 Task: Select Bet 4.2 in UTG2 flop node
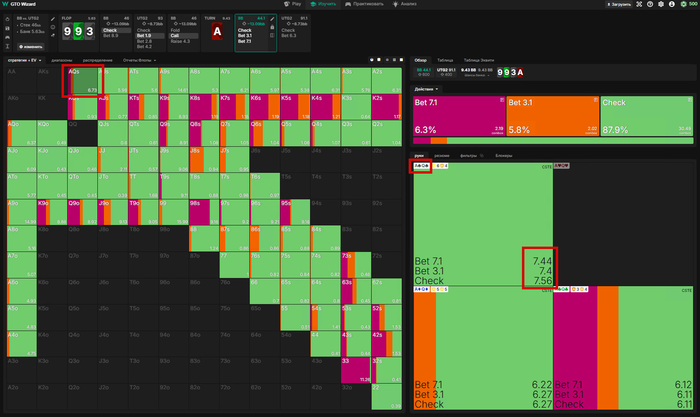tap(144, 46)
